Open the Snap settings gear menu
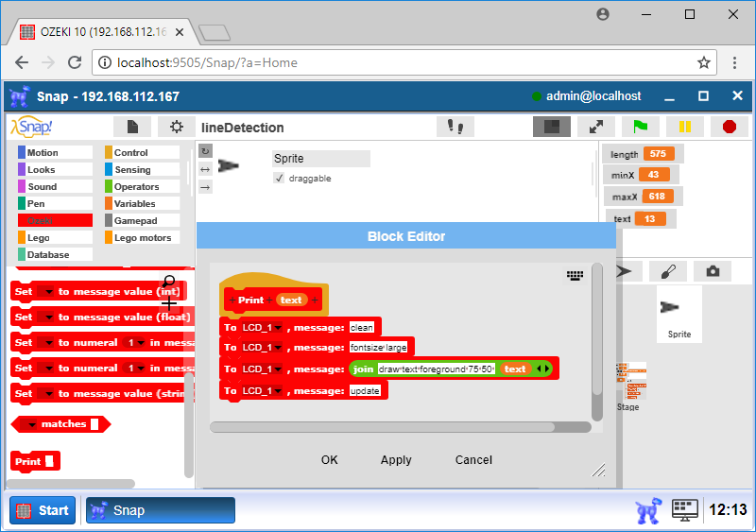Viewport: 756px width, 532px height. (177, 127)
